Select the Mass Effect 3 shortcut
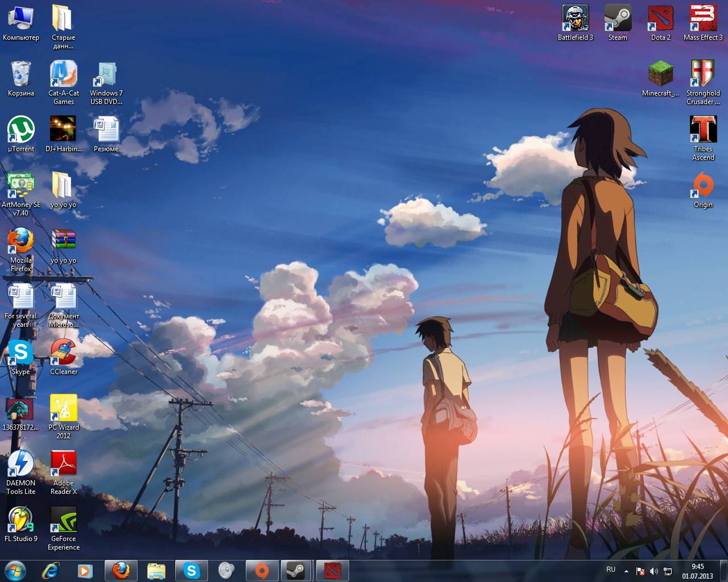Viewport: 728px width, 582px height. tap(703, 23)
